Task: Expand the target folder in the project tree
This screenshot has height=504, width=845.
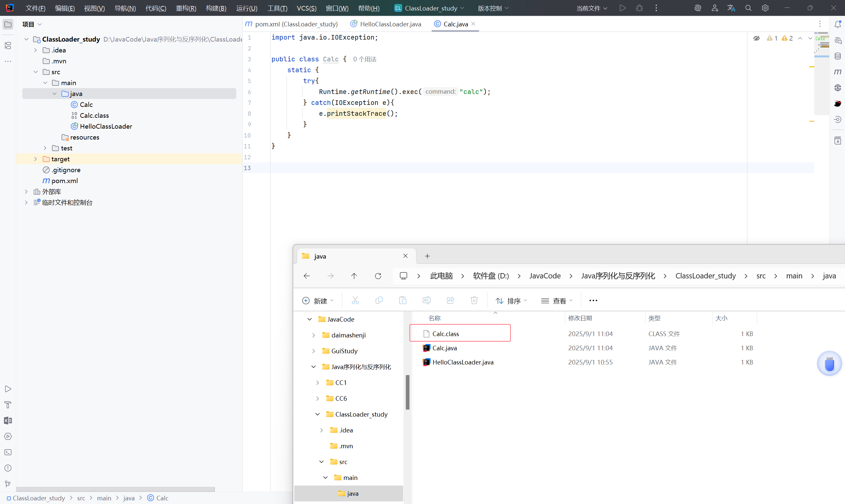Action: pos(35,159)
